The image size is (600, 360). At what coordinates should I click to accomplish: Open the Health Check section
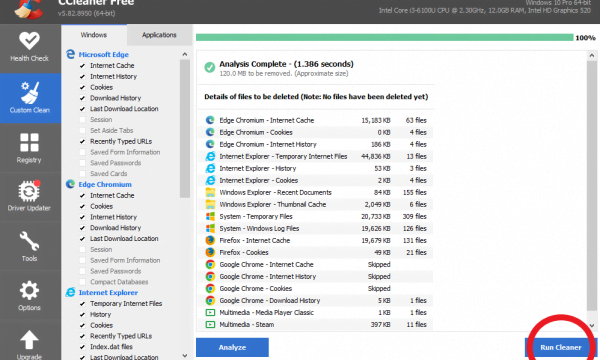click(29, 48)
